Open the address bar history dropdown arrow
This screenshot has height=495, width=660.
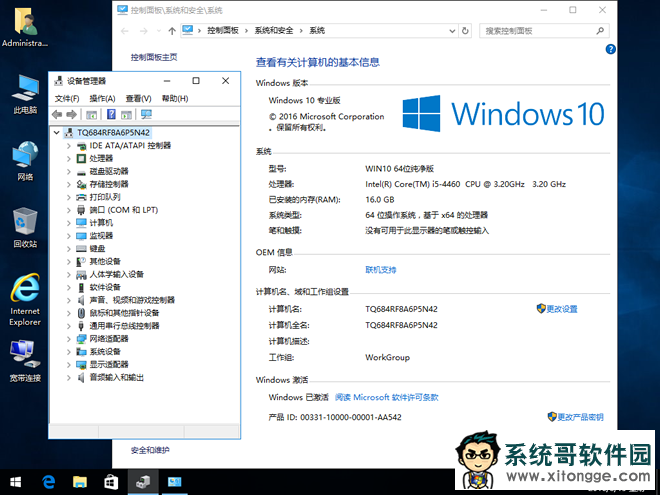click(452, 31)
